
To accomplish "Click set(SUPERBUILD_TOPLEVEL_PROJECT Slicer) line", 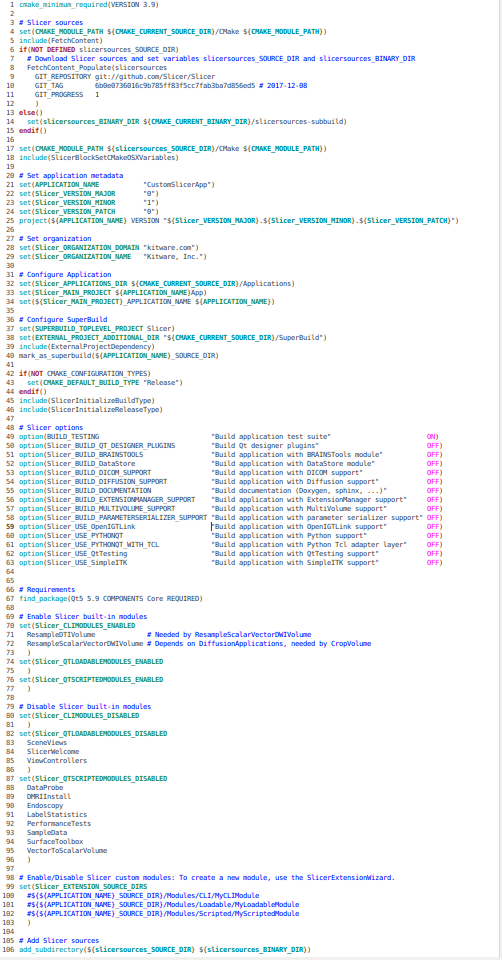I will click(97, 329).
